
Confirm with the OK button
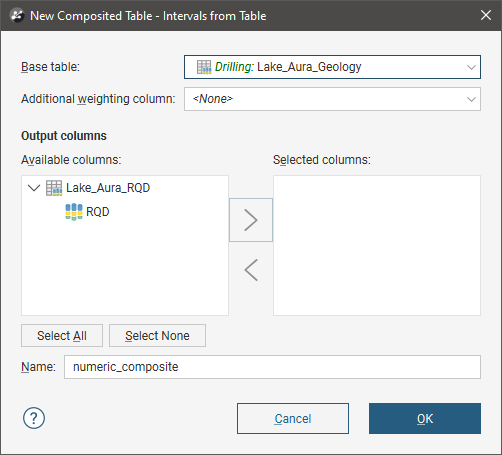(x=425, y=419)
